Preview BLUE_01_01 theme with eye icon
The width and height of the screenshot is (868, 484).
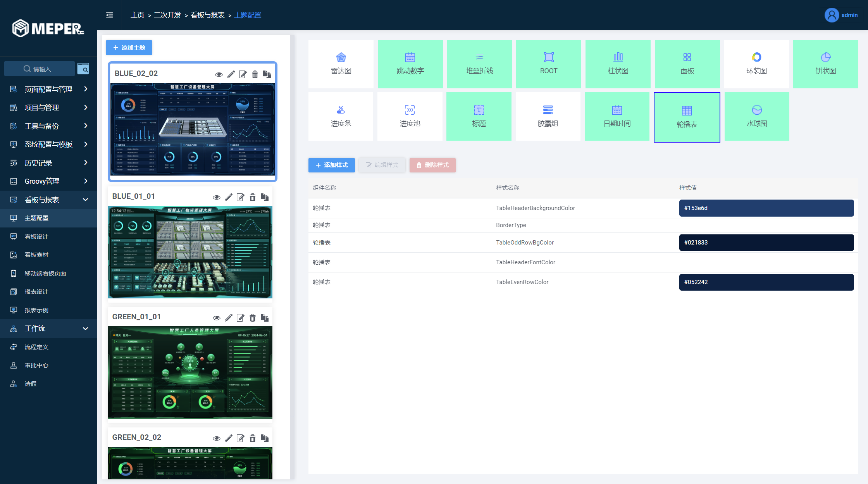[x=217, y=197]
